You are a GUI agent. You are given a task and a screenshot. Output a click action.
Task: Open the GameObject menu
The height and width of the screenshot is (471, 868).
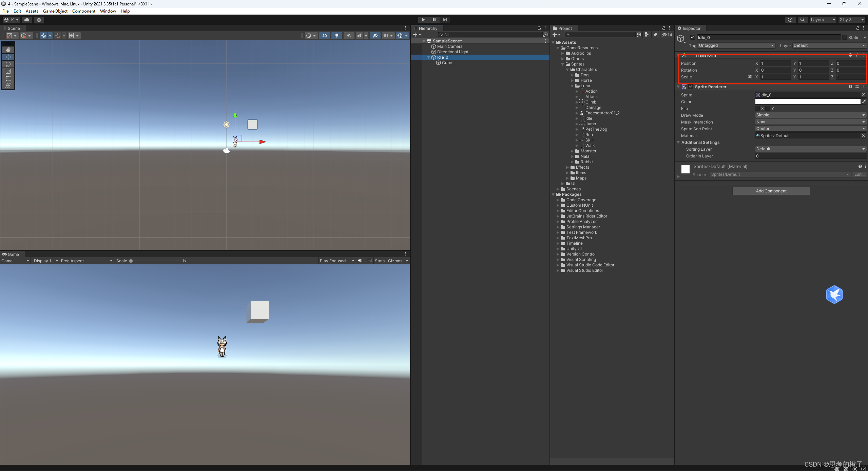55,11
